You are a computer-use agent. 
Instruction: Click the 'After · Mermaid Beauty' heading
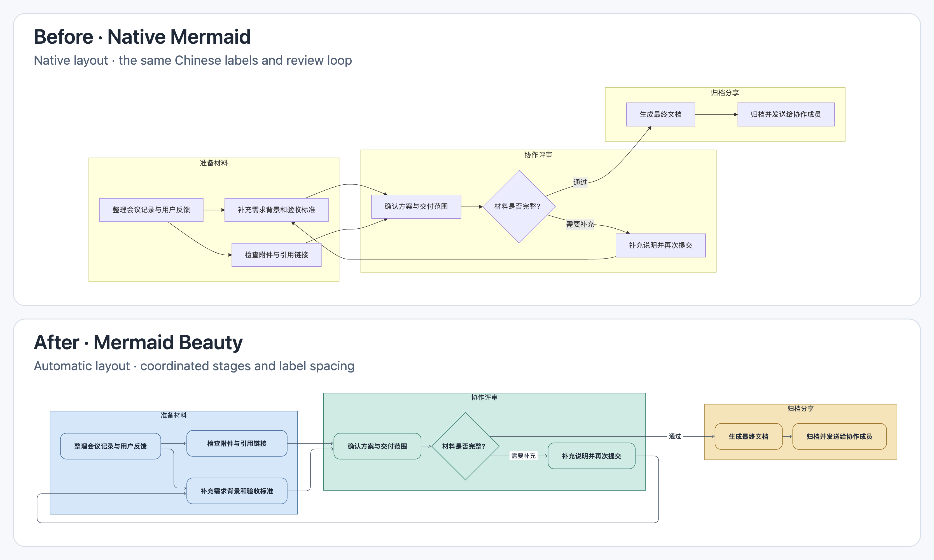138,343
